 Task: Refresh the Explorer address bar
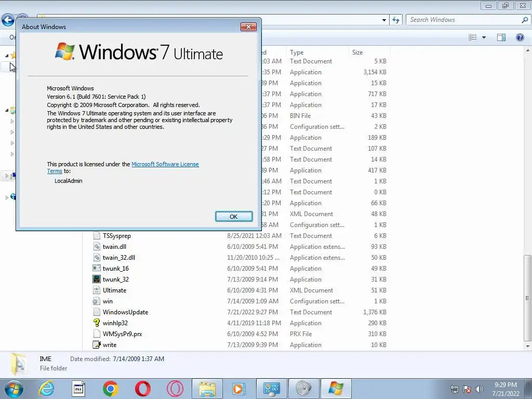(396, 20)
